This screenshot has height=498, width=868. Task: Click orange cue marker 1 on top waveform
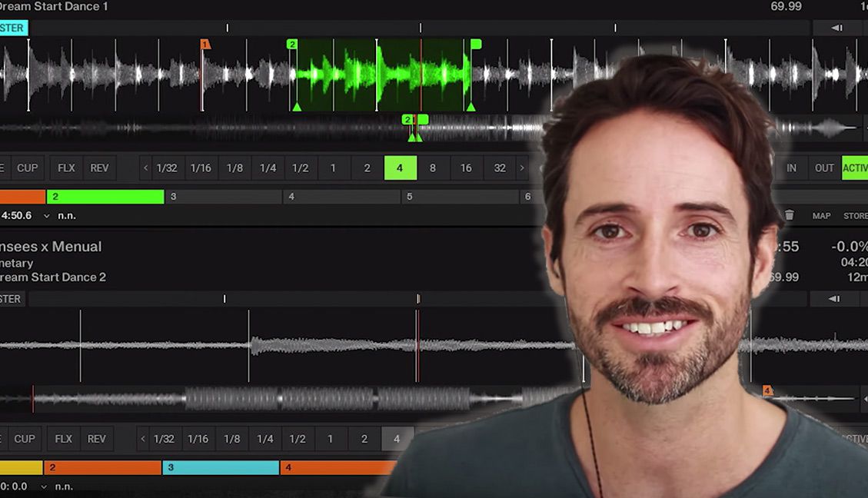coord(205,45)
